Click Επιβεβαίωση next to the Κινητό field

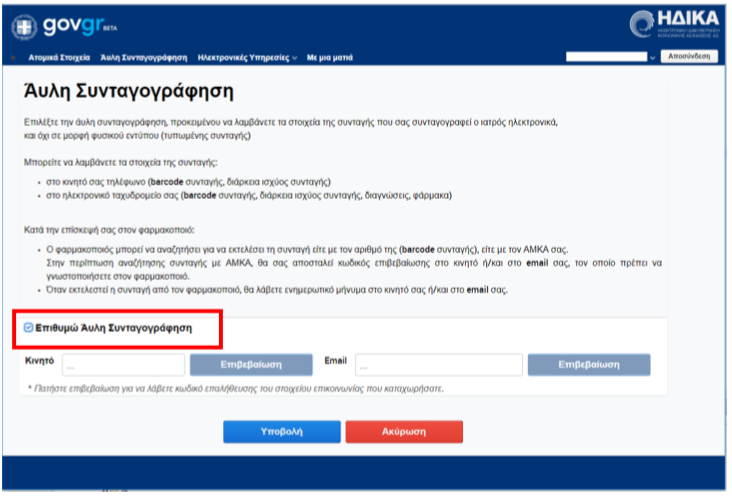click(x=251, y=364)
